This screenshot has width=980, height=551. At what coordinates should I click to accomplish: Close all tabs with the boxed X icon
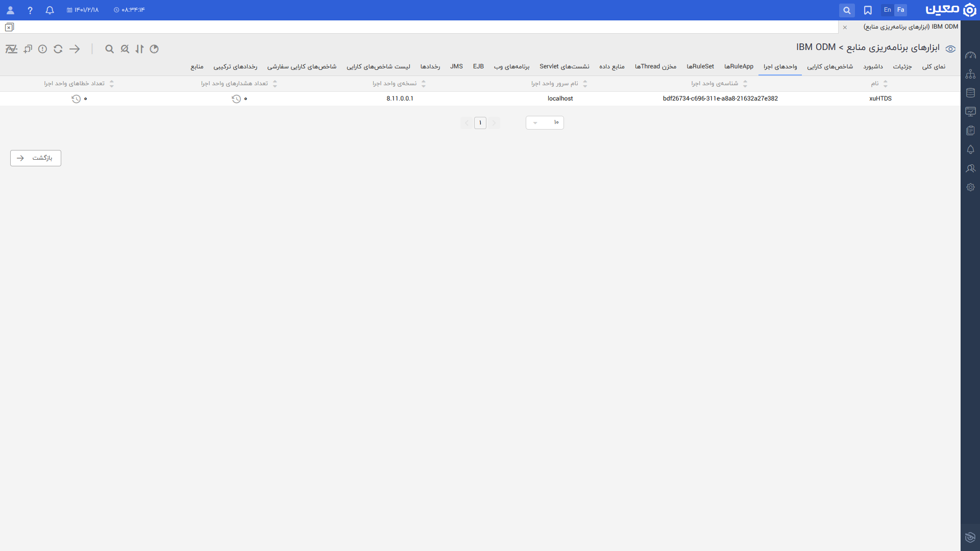[9, 28]
